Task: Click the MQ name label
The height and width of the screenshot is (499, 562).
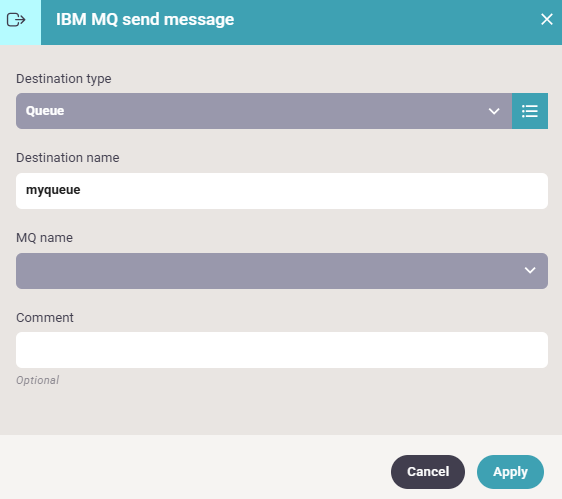Action: [x=44, y=238]
